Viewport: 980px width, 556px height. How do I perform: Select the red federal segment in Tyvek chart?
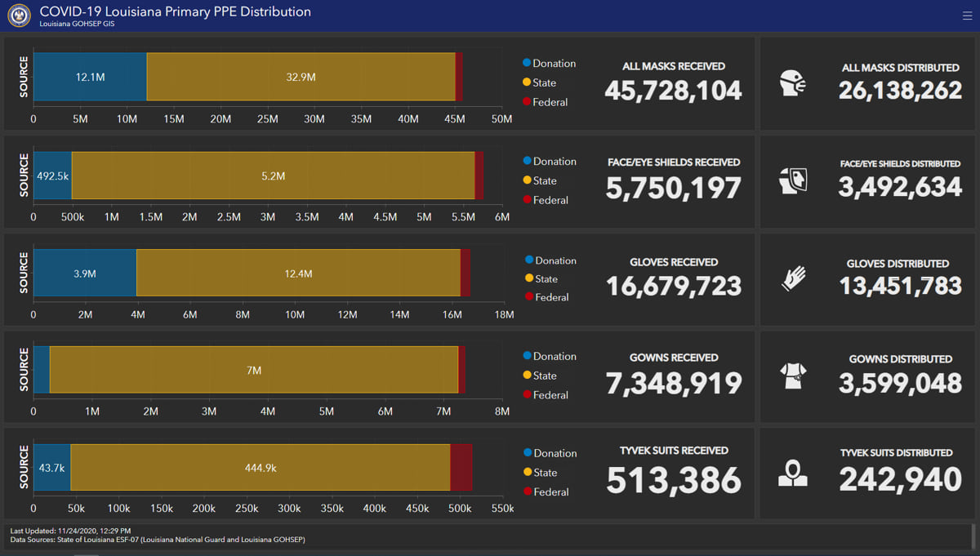click(461, 468)
